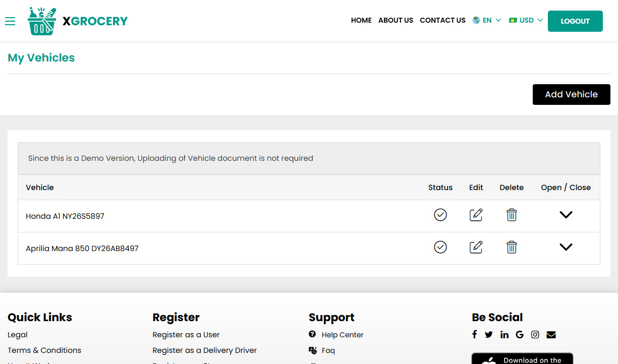Edit the Aprilia Mana 850 vehicle
The image size is (618, 364).
(476, 248)
